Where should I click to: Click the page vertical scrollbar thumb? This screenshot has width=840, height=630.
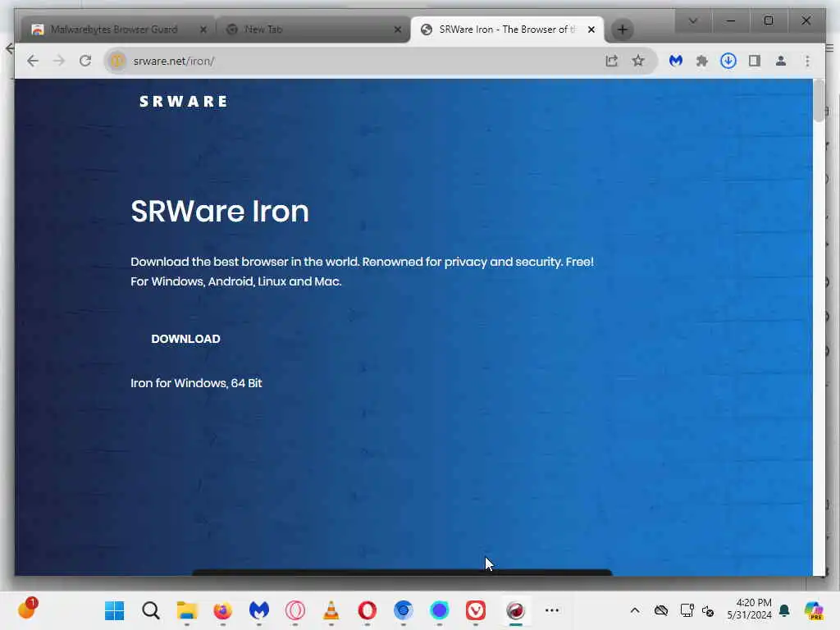pos(819,101)
